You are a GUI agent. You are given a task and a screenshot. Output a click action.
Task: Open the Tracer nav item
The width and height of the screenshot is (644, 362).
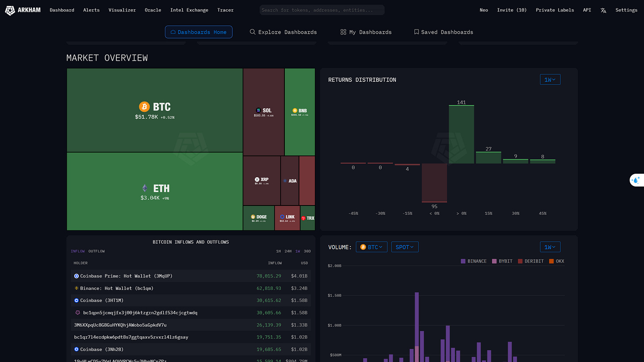226,10
